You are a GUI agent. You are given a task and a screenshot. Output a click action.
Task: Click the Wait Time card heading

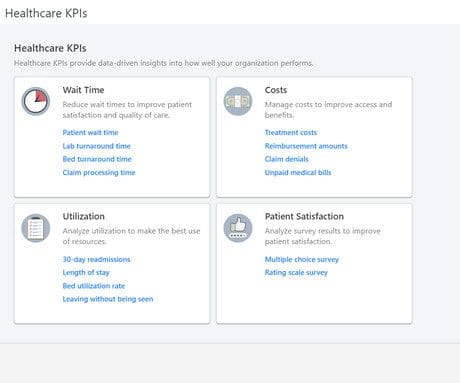(x=83, y=90)
